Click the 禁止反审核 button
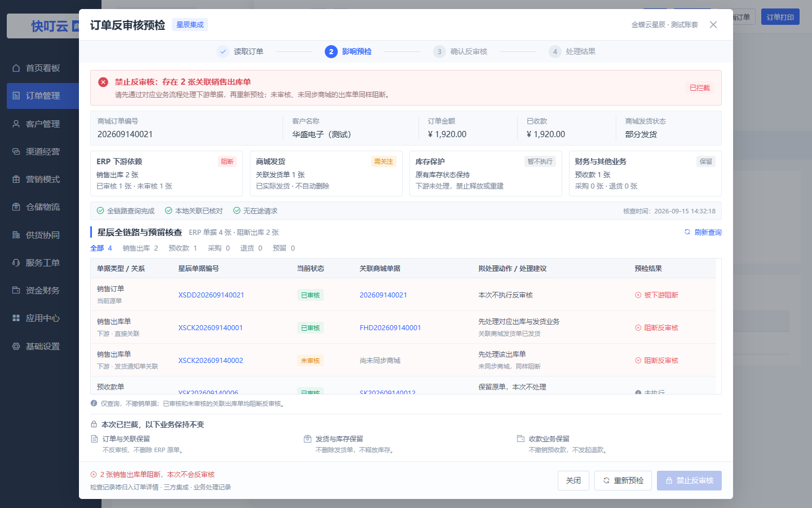Image resolution: width=812 pixels, height=508 pixels. pyautogui.click(x=689, y=480)
